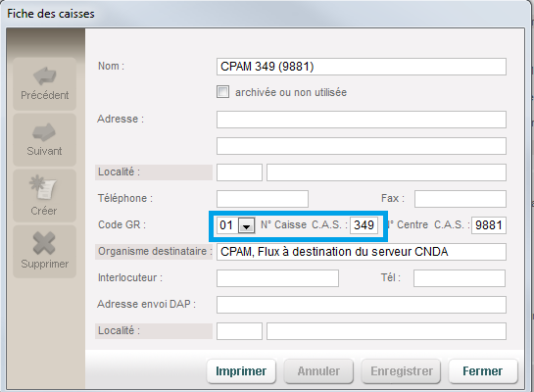
Task: Open the Code GR dropdown arrow
Action: point(247,225)
